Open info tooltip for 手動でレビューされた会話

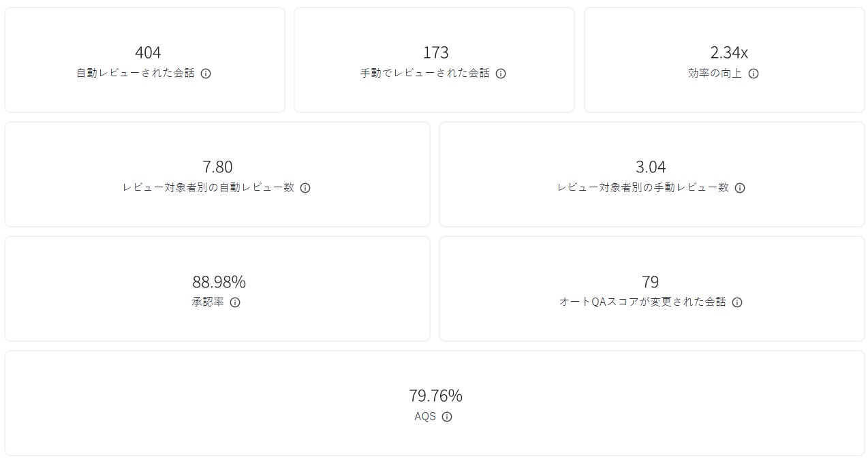[501, 74]
